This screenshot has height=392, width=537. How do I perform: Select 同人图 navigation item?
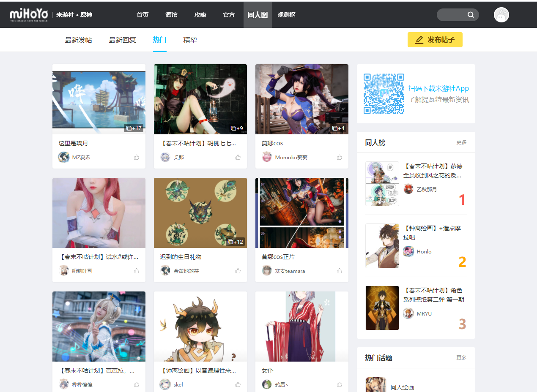pos(258,15)
